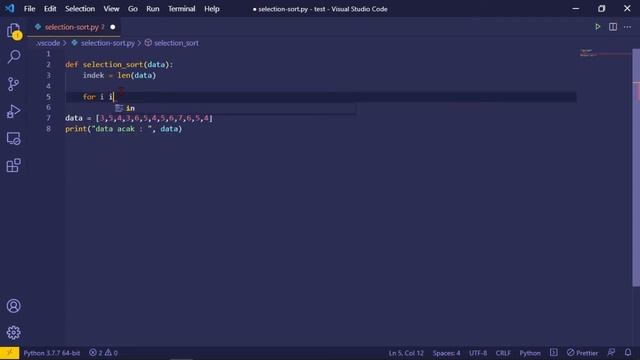The image size is (640, 360).
Task: Accept the 'in' autocomplete suggestion
Action: coord(235,108)
